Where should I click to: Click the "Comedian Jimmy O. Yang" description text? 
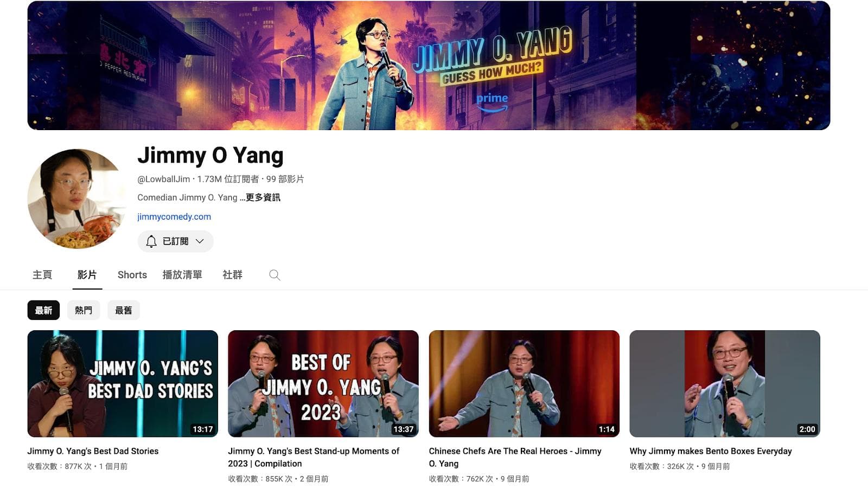187,197
